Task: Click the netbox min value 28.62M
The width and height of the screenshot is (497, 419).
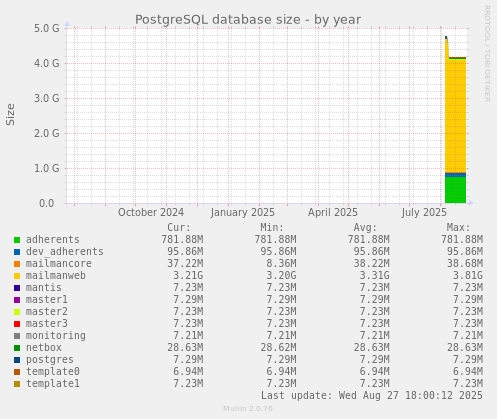Action: click(278, 348)
